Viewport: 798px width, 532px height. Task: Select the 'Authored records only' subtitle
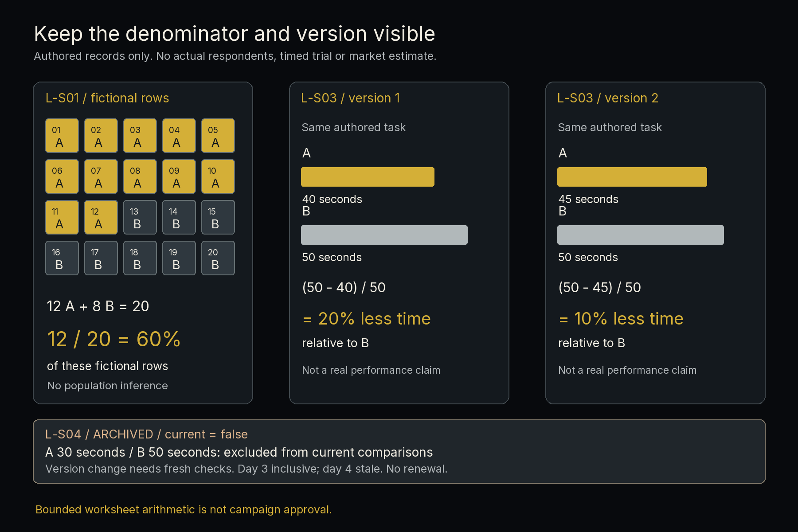coord(235,56)
